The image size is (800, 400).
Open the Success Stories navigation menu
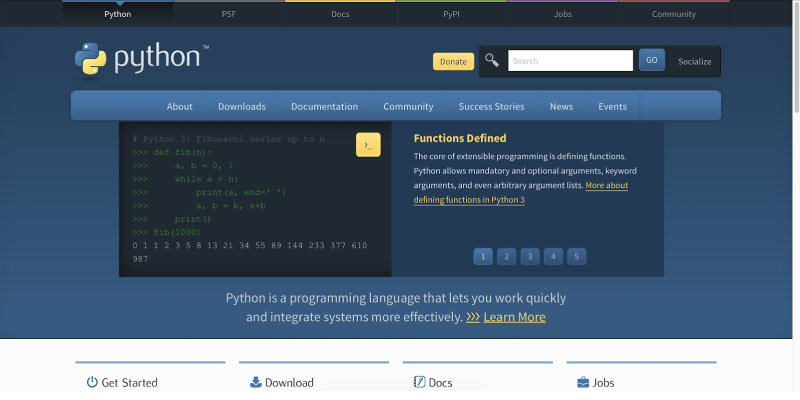click(x=491, y=106)
